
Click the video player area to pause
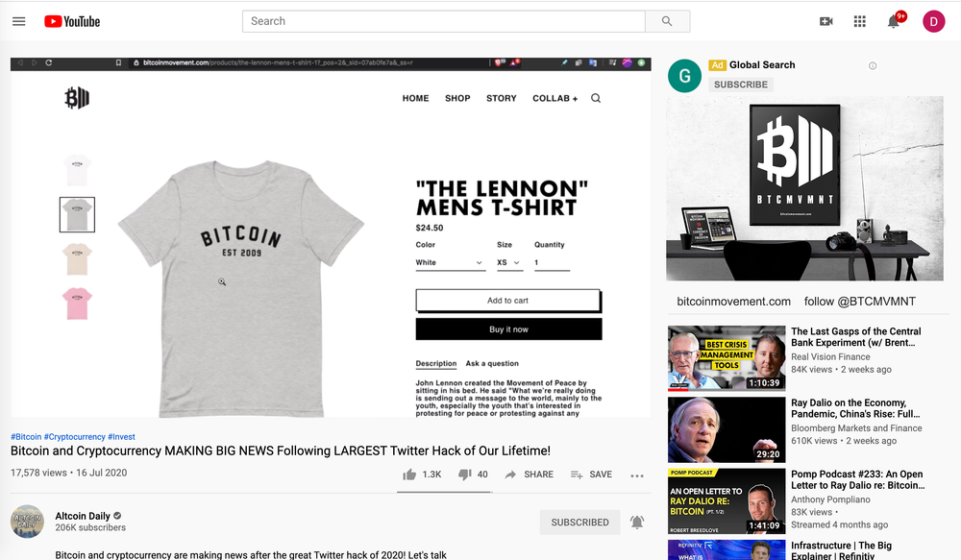click(331, 237)
